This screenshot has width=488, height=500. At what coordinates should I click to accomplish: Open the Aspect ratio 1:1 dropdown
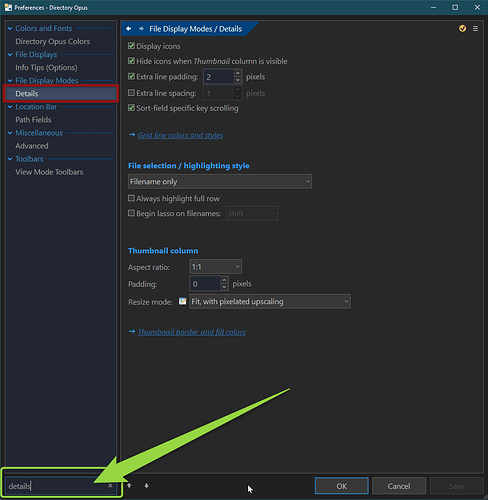point(215,267)
